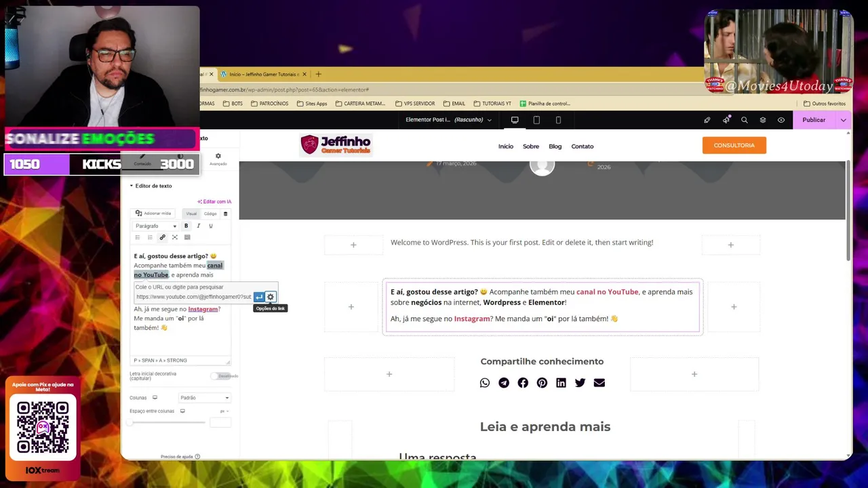Click the link URL input field
The width and height of the screenshot is (868, 488).
coord(193,297)
